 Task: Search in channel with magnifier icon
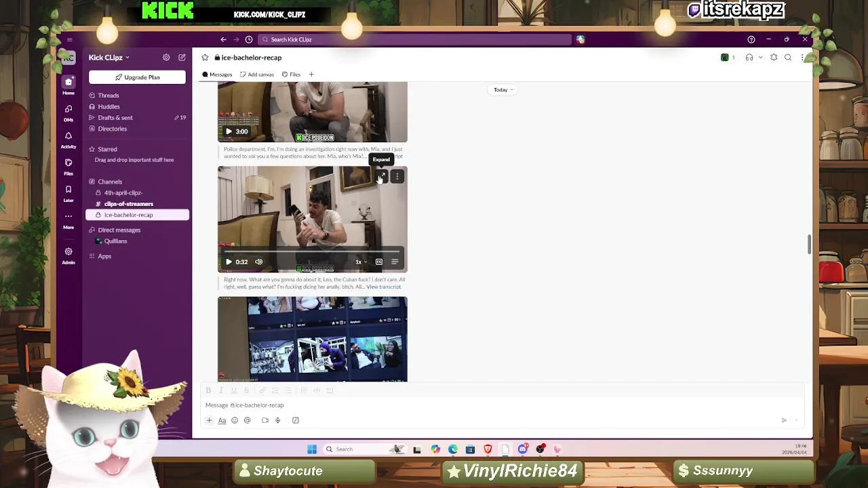(x=788, y=58)
